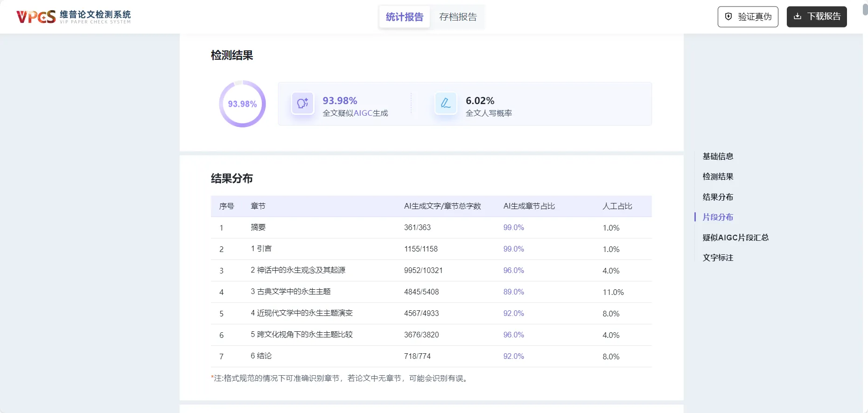
Task: Click the shield icon in 验证真伪 button
Action: (x=728, y=17)
